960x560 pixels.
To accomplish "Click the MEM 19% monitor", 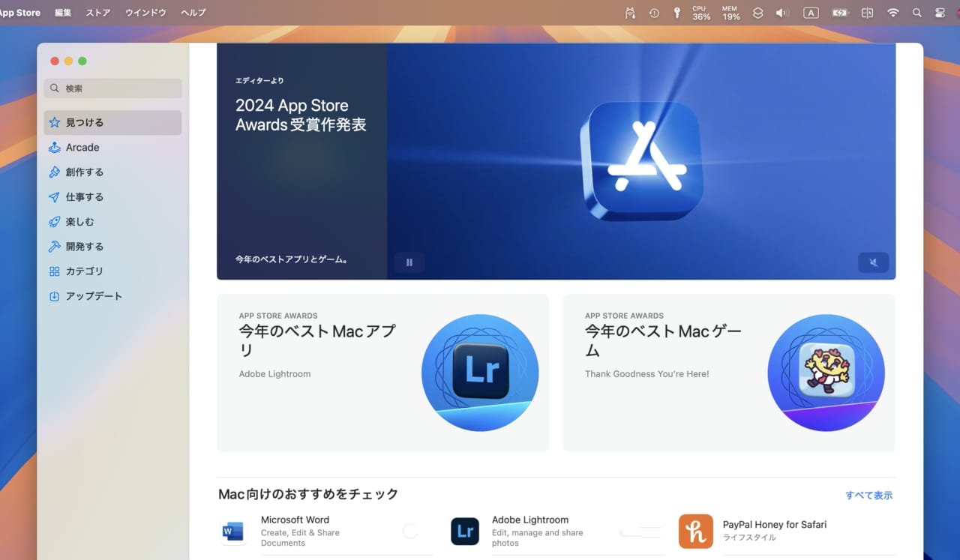I will point(731,13).
